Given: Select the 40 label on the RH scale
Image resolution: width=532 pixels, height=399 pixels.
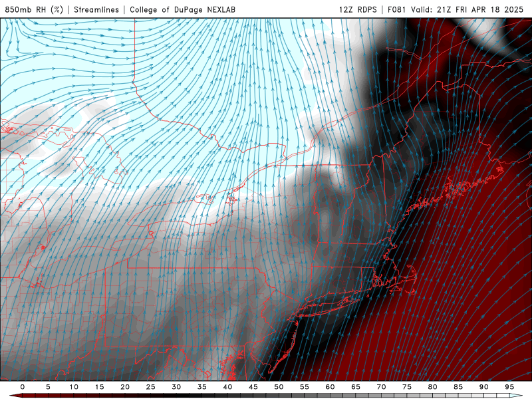Looking at the screenshot, I should tap(227, 387).
